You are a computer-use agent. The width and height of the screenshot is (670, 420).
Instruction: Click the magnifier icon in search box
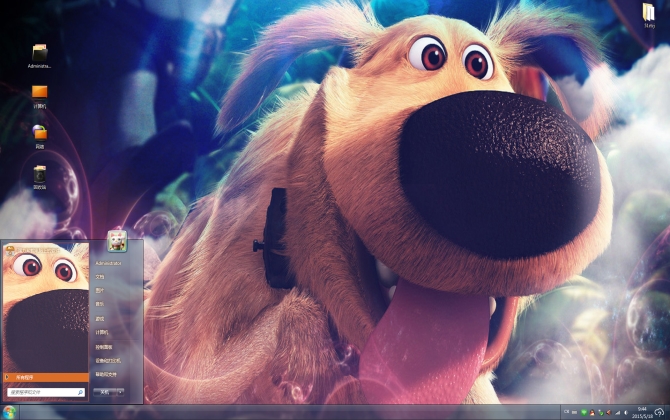click(80, 392)
